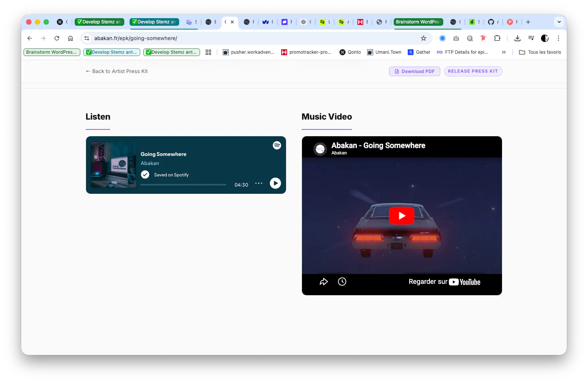Open the Brainstorm WordPres... bookmark chip

pos(52,52)
